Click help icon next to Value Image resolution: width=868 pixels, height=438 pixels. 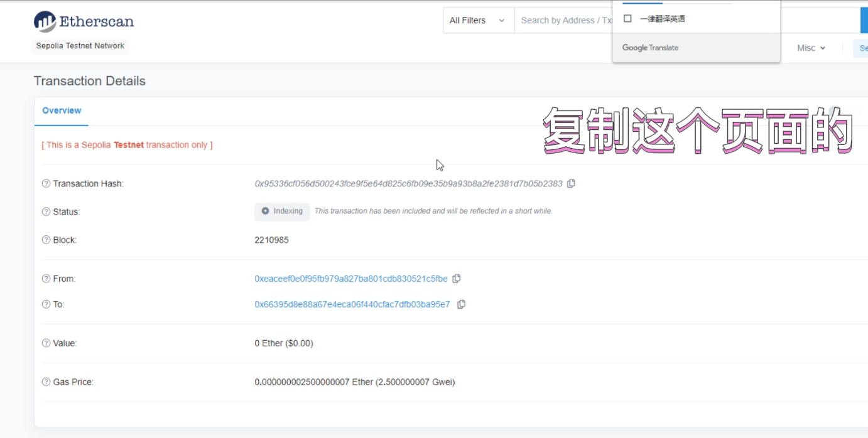[46, 343]
